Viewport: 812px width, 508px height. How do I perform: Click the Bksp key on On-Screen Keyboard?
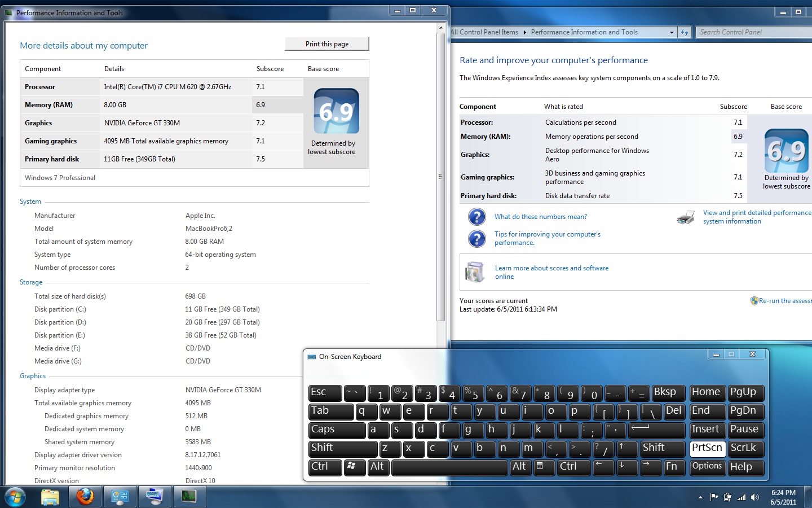pyautogui.click(x=668, y=393)
